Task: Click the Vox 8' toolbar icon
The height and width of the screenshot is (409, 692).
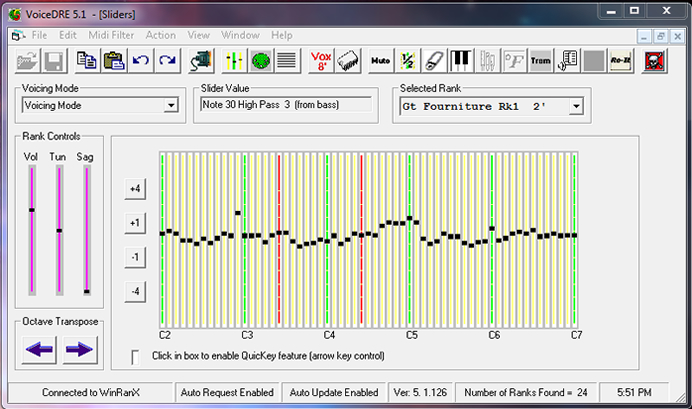Action: [x=321, y=61]
